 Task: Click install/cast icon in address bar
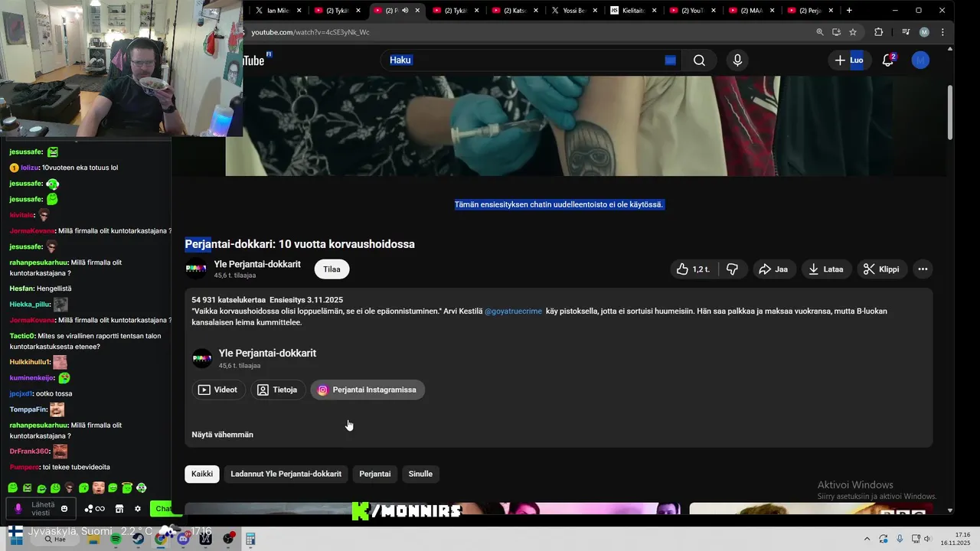[x=836, y=32]
